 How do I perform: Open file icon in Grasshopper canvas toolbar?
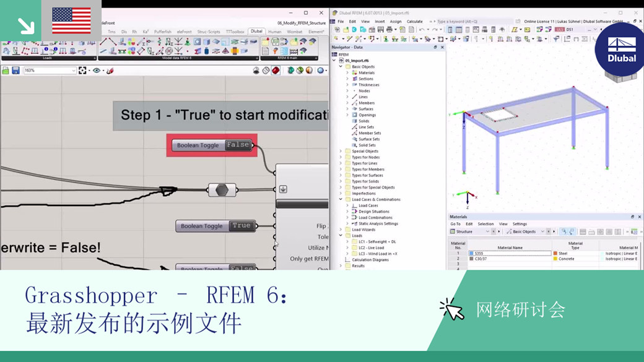(6, 71)
